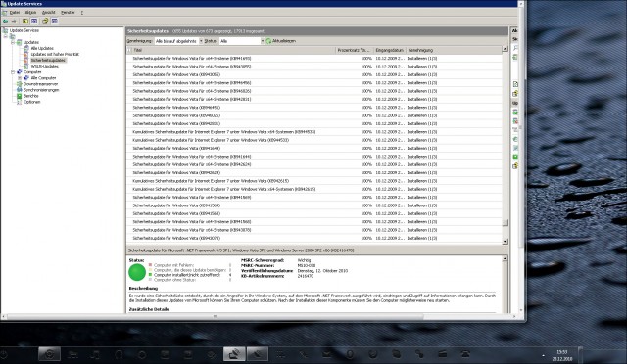Click the highlighted camera-like taskbar icon
Screen dimensions: 627x364
point(49,354)
